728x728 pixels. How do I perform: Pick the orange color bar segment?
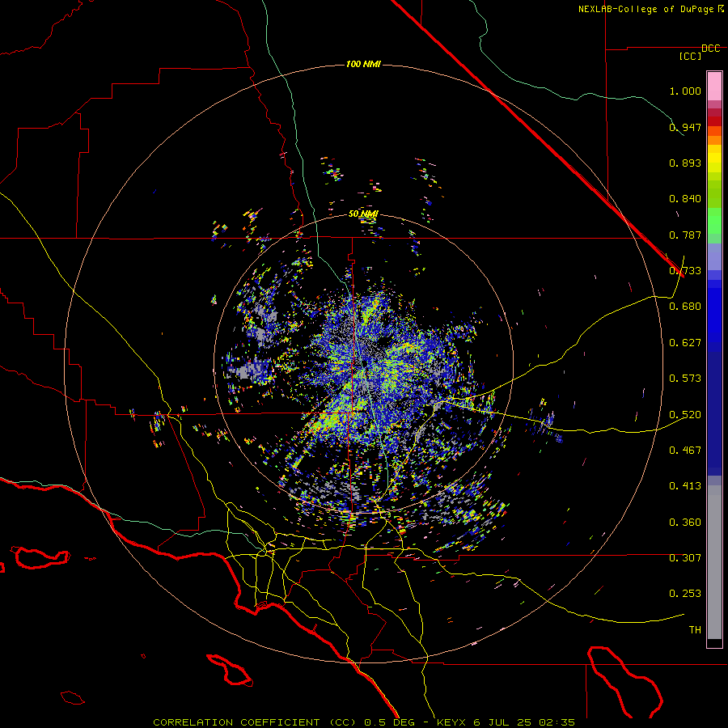714,140
